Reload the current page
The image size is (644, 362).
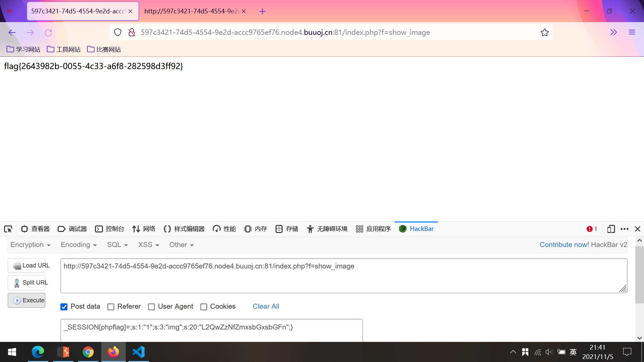click(48, 32)
